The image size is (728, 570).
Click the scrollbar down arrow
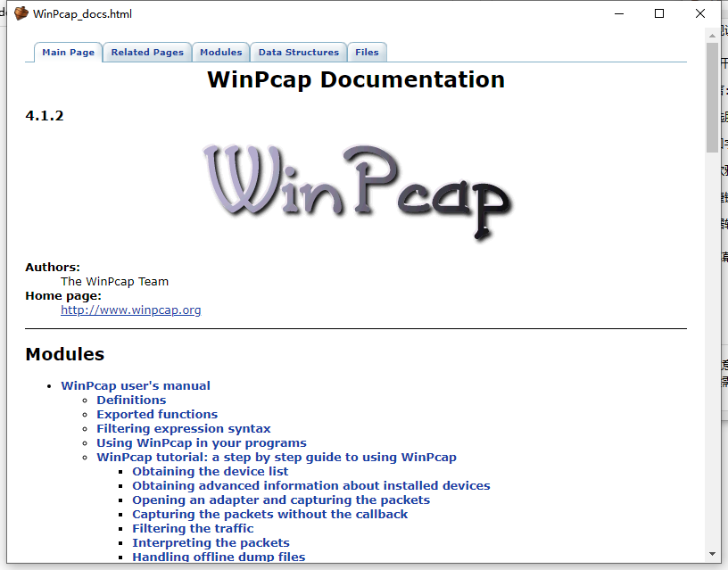pyautogui.click(x=712, y=554)
